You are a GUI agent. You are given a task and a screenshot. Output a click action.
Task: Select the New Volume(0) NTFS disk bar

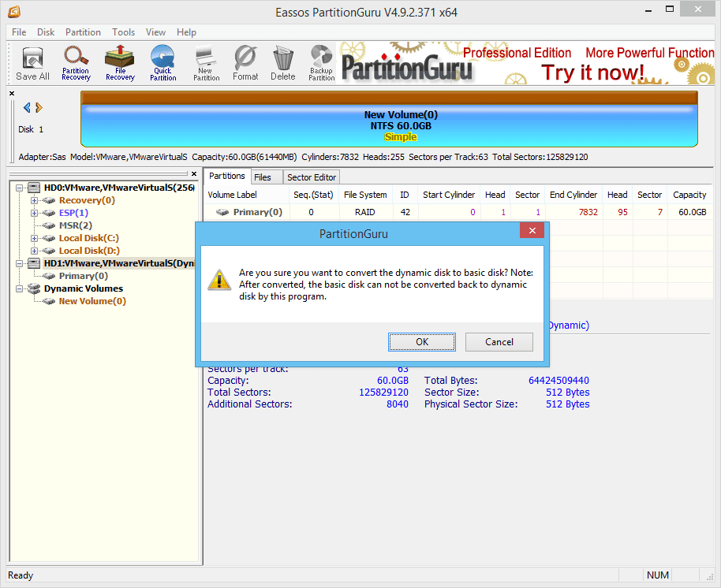pos(389,119)
